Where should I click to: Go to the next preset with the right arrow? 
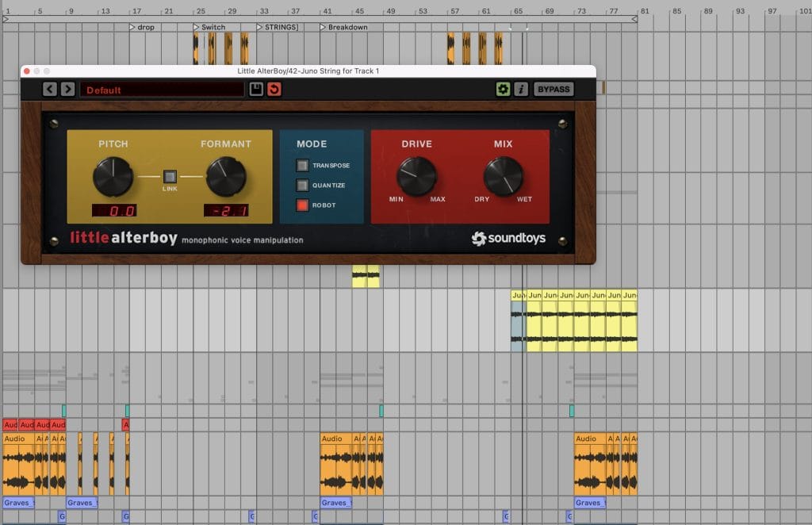tap(68, 89)
